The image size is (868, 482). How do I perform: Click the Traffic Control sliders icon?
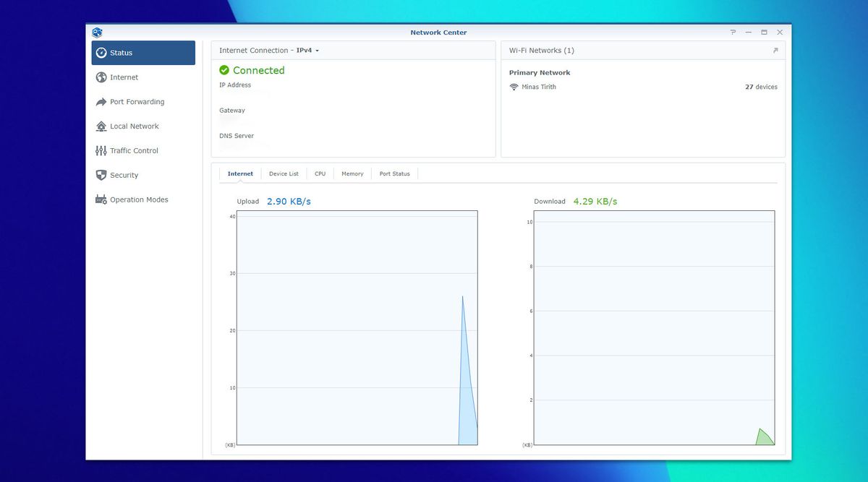point(101,151)
